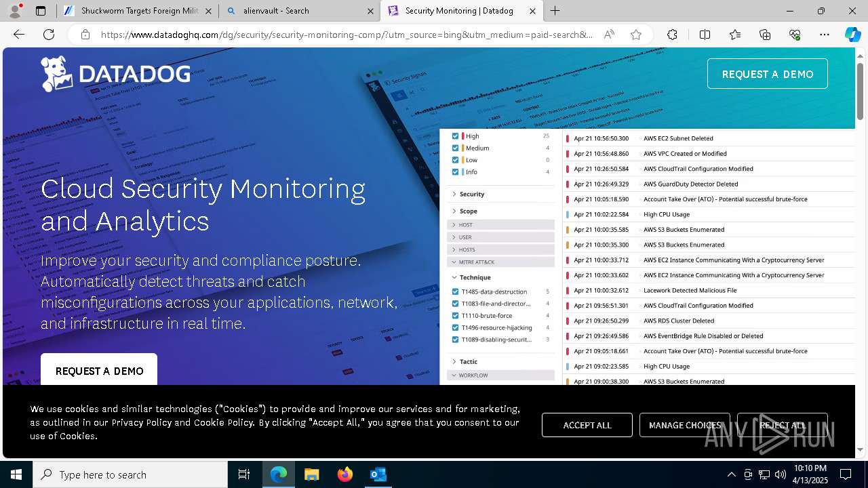Uncheck the Info severity checkbox

[x=455, y=172]
